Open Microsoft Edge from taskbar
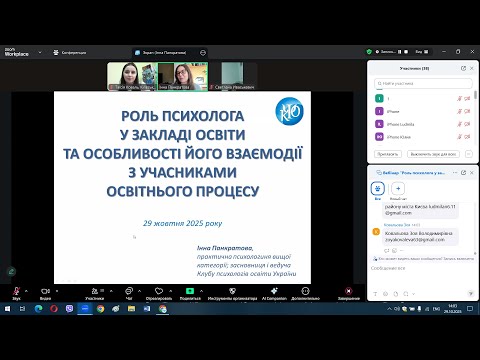 [38, 309]
